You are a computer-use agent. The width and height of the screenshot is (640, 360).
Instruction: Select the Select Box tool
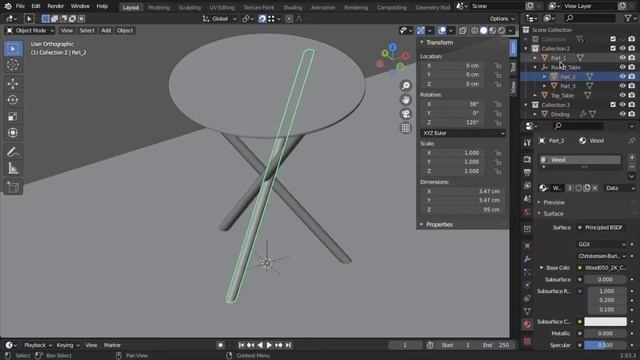pyautogui.click(x=13, y=49)
